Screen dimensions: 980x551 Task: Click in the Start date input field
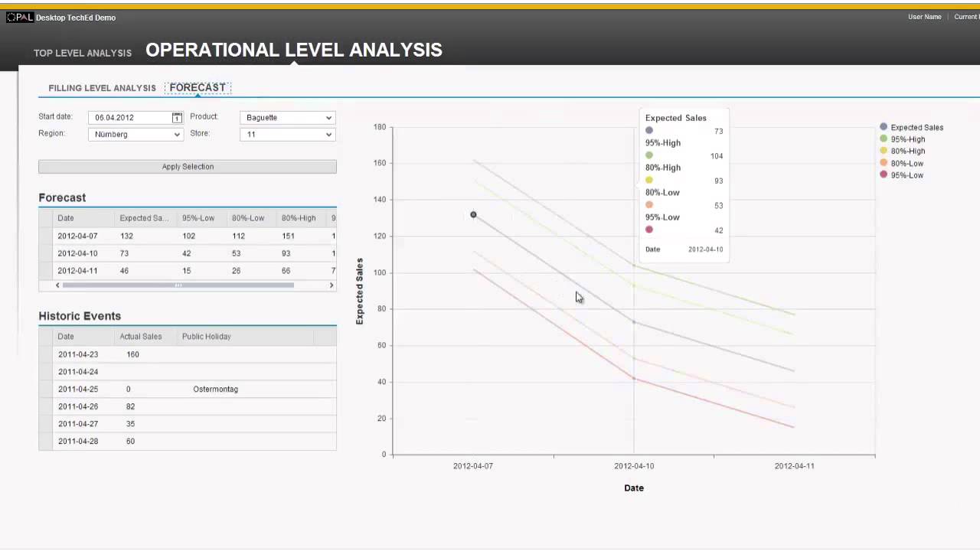pyautogui.click(x=130, y=118)
